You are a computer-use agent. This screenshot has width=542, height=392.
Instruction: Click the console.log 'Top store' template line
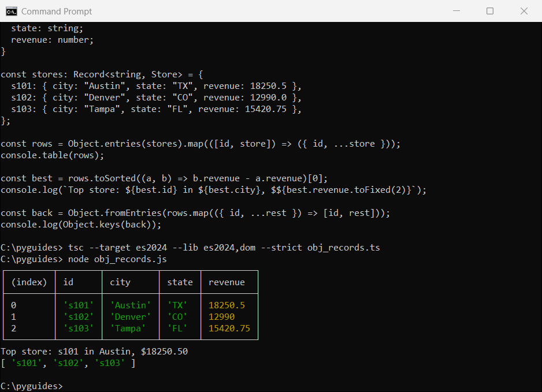click(214, 190)
